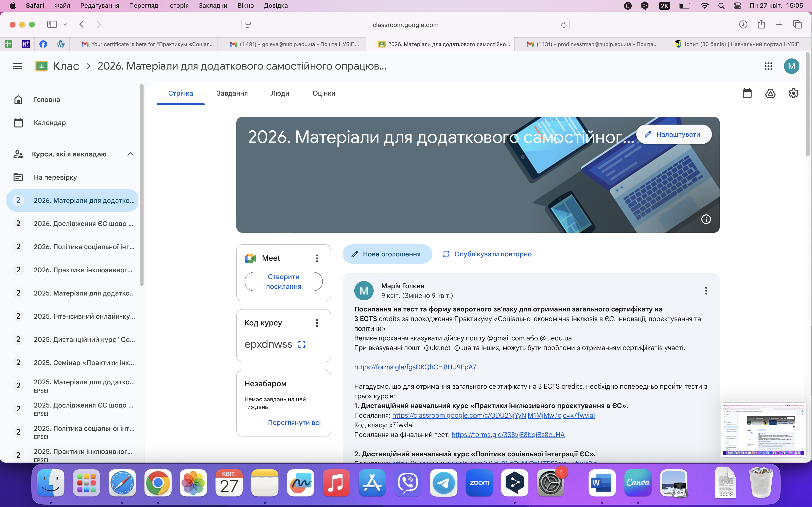Open Telegram from the Dock
The height and width of the screenshot is (507, 812).
444,483
